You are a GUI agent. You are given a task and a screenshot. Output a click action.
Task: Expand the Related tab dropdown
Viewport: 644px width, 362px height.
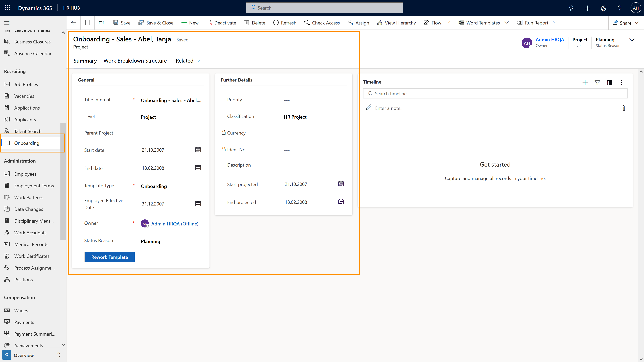(x=188, y=61)
